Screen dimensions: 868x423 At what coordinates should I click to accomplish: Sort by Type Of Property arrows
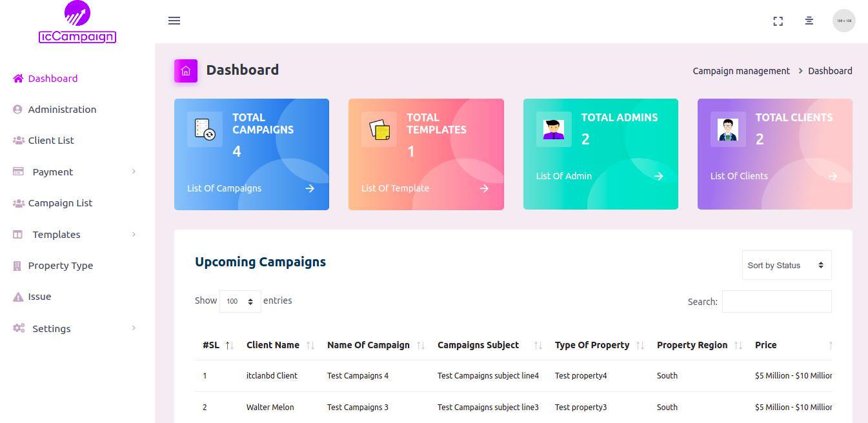(x=640, y=346)
